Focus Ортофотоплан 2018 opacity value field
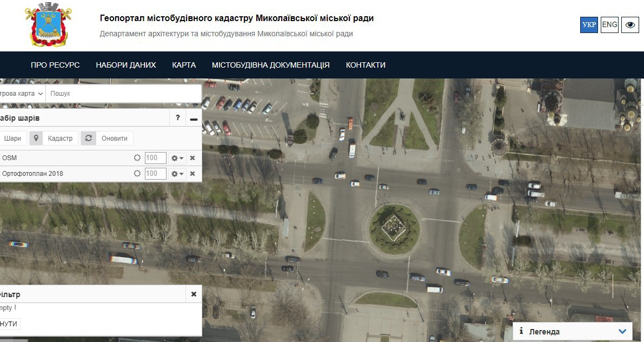 [156, 174]
